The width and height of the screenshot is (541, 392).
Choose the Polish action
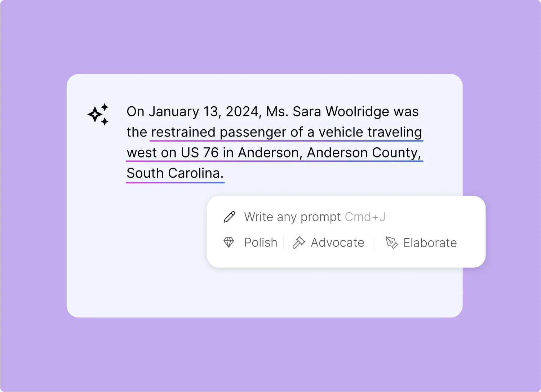[261, 242]
